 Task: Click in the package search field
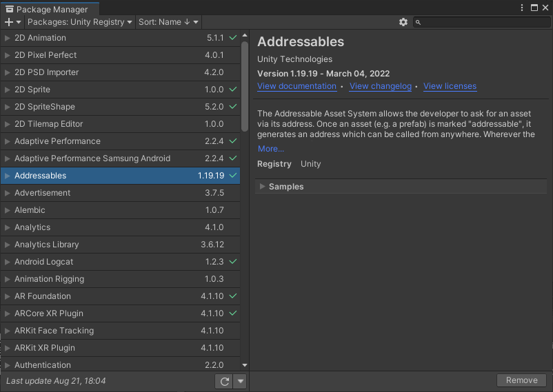(481, 22)
